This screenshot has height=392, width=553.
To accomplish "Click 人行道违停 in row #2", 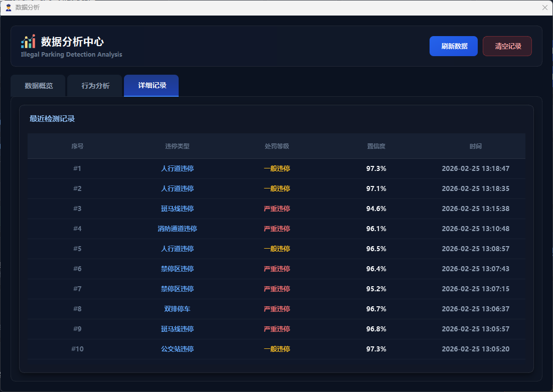I will point(178,188).
